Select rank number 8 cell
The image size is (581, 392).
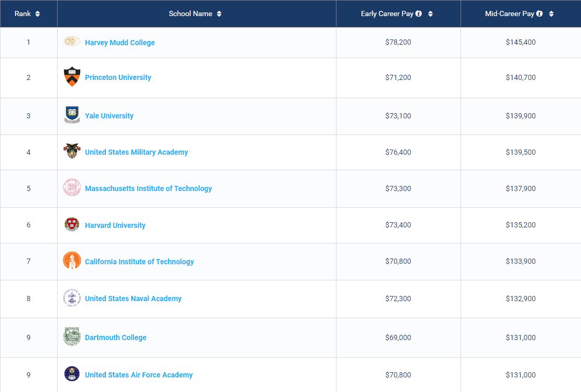[29, 299]
